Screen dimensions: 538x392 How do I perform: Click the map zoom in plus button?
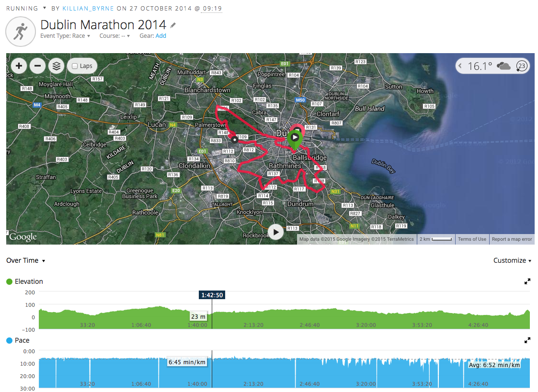pos(19,66)
